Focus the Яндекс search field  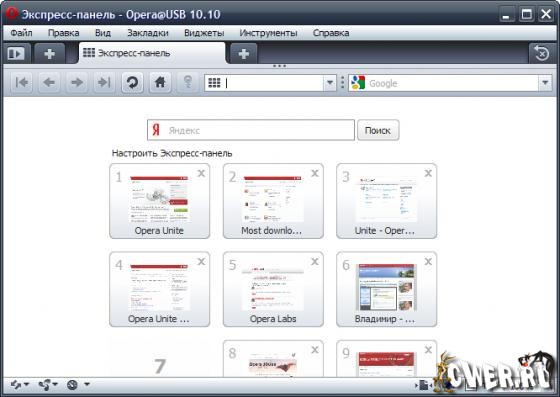tap(251, 130)
